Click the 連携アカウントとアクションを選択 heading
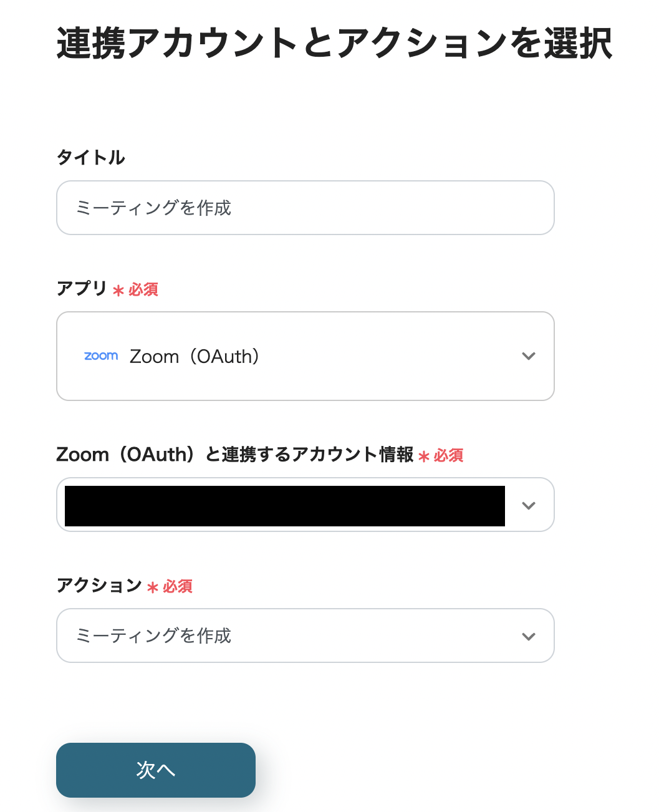The width and height of the screenshot is (659, 812). (334, 44)
